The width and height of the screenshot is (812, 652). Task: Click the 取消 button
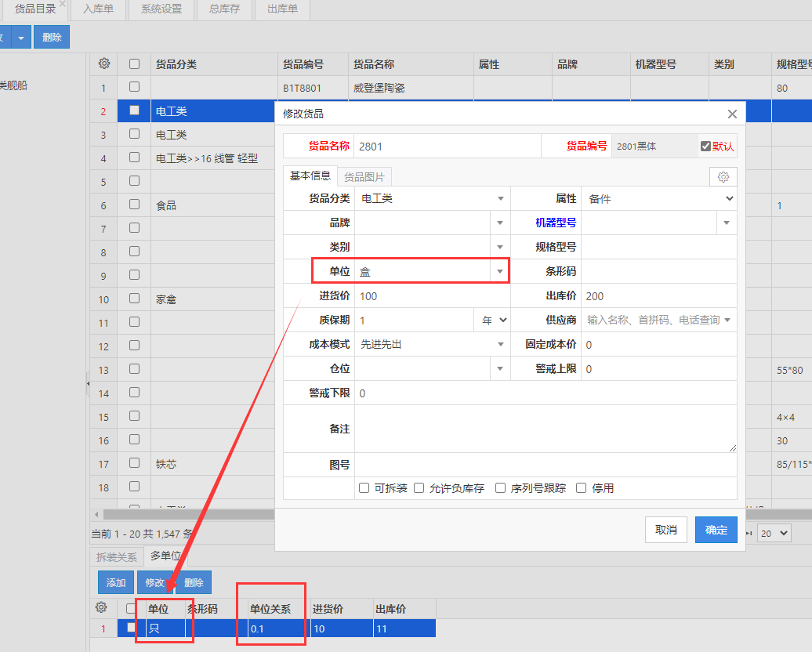666,530
